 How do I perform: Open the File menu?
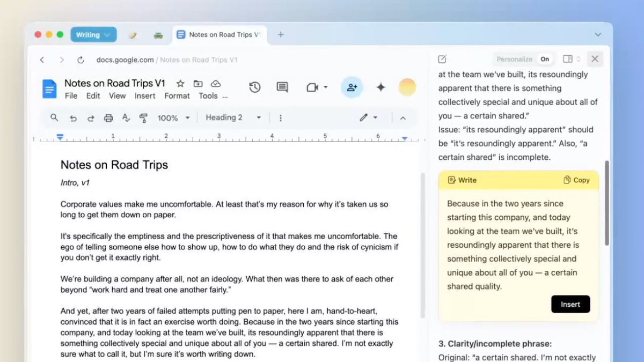[x=71, y=96]
